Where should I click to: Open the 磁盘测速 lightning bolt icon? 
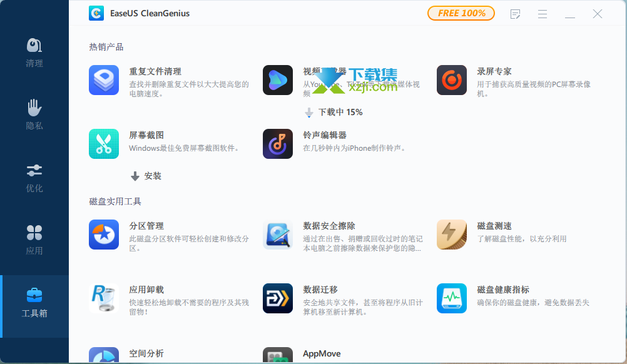[451, 235]
